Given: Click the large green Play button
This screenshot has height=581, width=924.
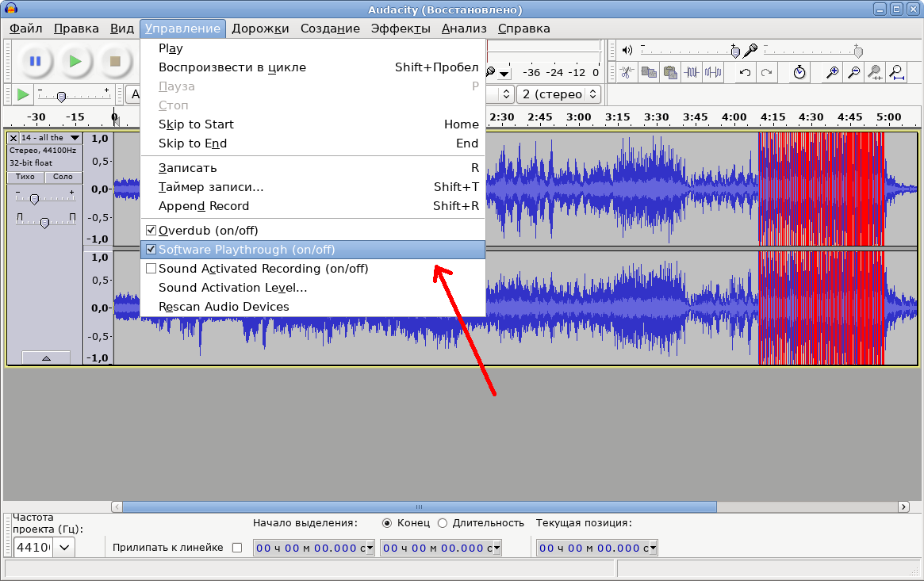Looking at the screenshot, I should 75,61.
